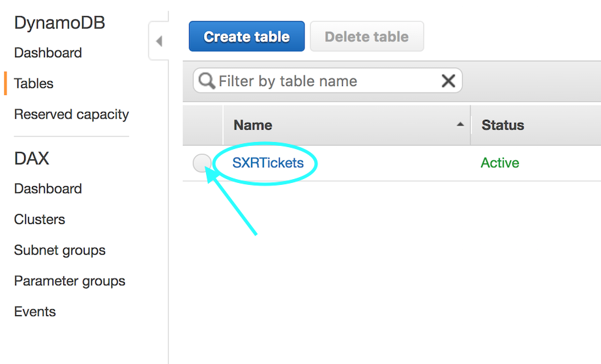The height and width of the screenshot is (364, 601).
Task: Clear the table name filter with X
Action: 448,81
